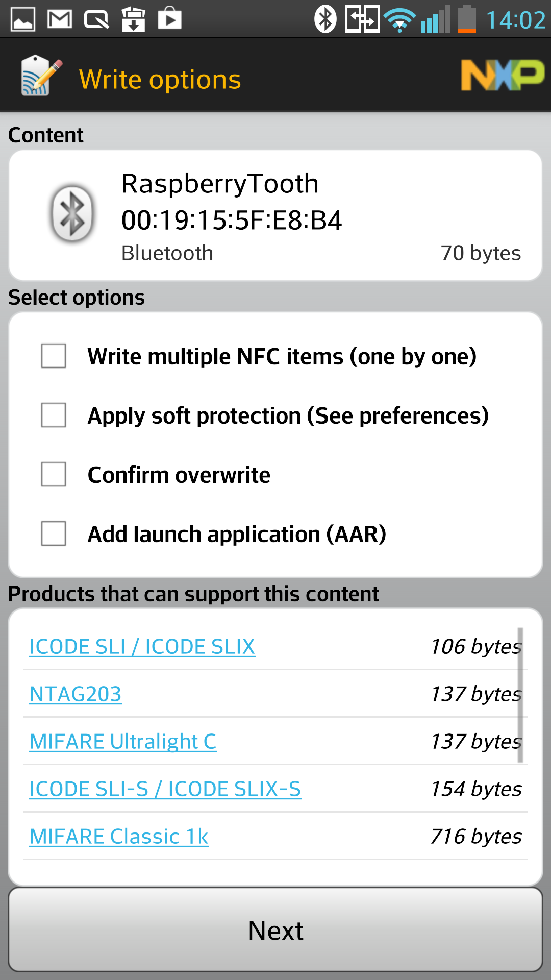Open the MIFARE Classic 1k link
Viewport: 551px width, 980px height.
119,837
